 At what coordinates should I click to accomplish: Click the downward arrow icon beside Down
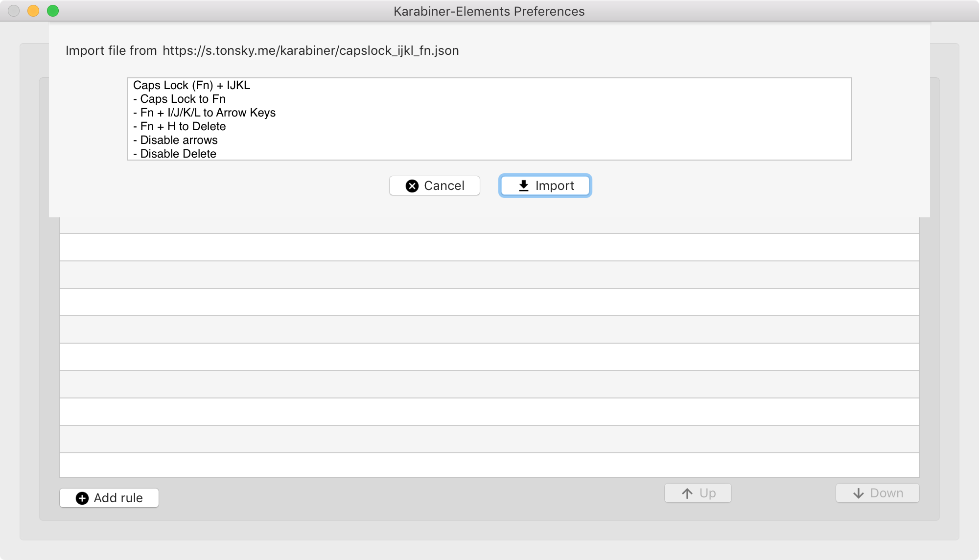[859, 493]
